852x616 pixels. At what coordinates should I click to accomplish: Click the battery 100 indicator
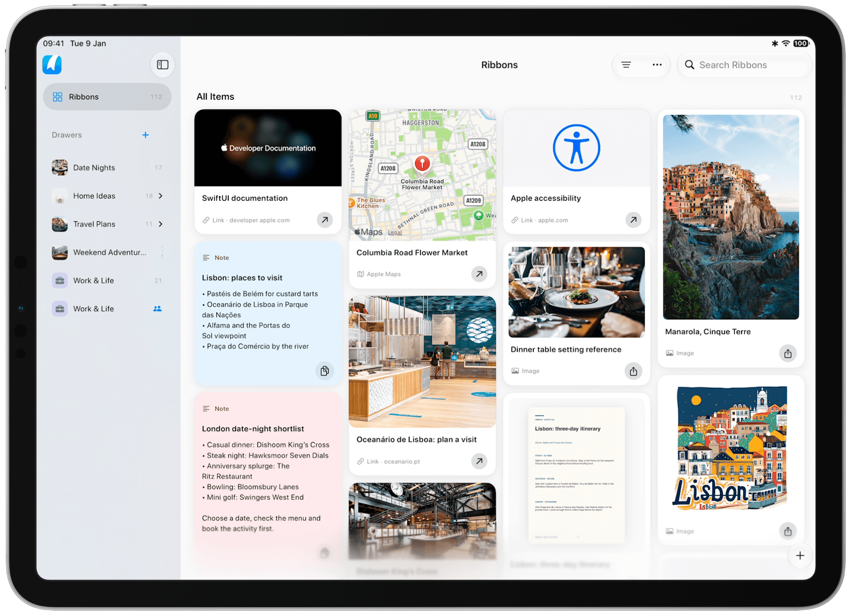801,44
